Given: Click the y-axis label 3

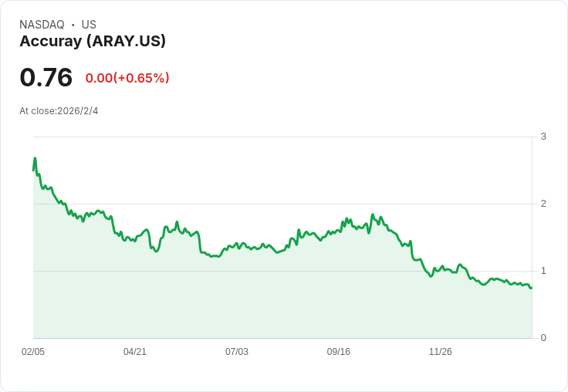Looking at the screenshot, I should click(x=543, y=137).
